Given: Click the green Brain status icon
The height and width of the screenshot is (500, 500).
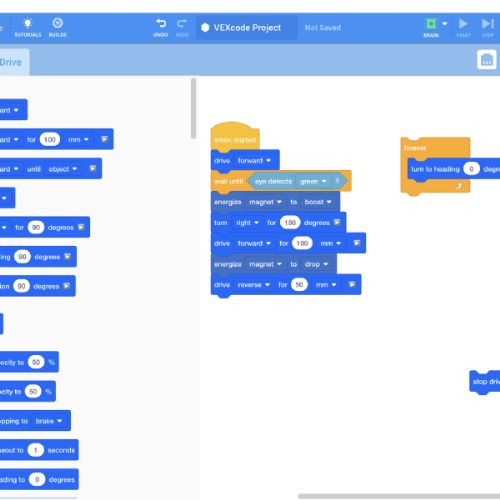Looking at the screenshot, I should [x=431, y=24].
